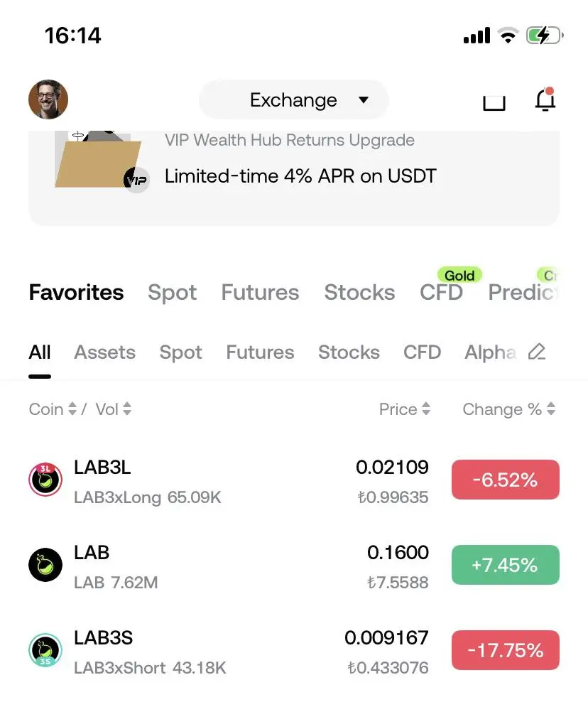Tap the LAB coin flask icon

[45, 565]
